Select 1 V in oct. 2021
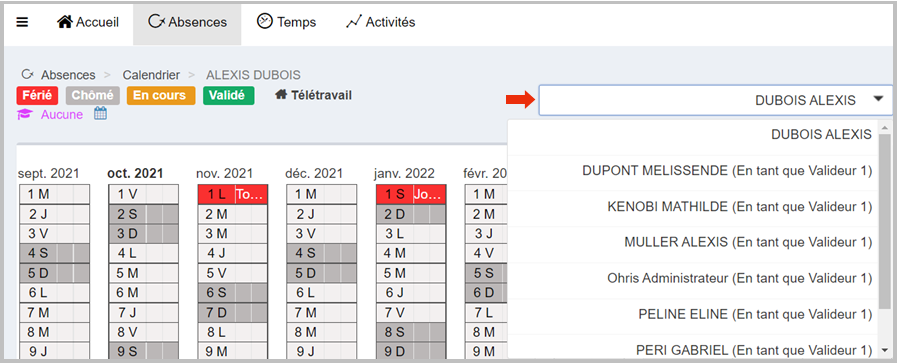This screenshot has width=897, height=363. pyautogui.click(x=144, y=194)
